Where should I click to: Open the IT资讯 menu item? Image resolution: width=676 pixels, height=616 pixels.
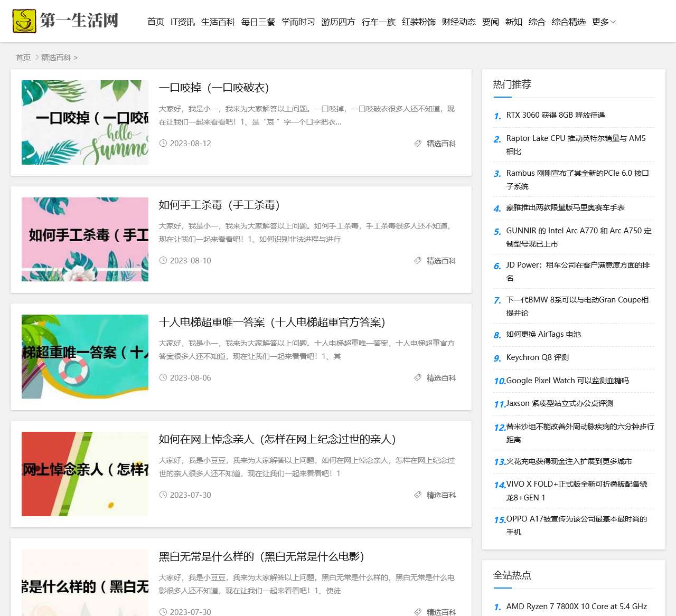183,22
